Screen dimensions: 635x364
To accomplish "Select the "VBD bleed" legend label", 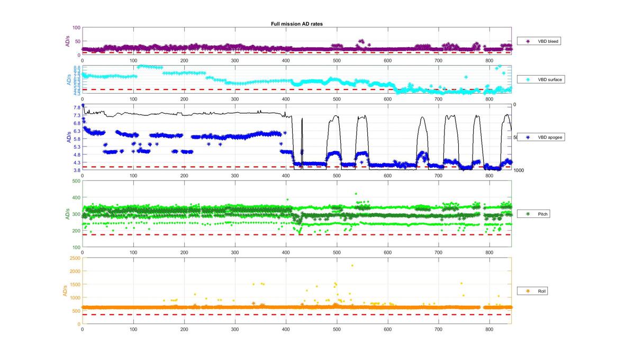I will point(548,41).
